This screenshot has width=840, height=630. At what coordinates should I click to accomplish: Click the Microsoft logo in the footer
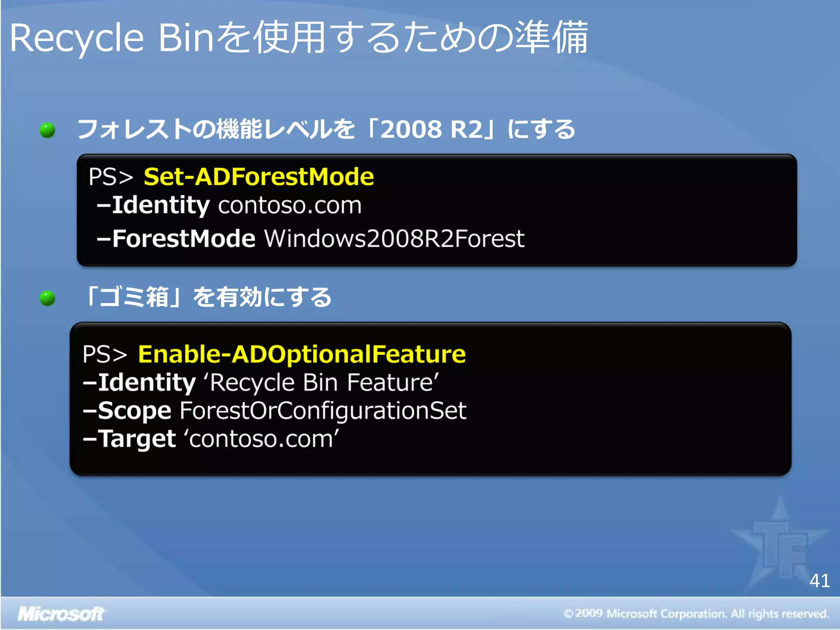(62, 614)
